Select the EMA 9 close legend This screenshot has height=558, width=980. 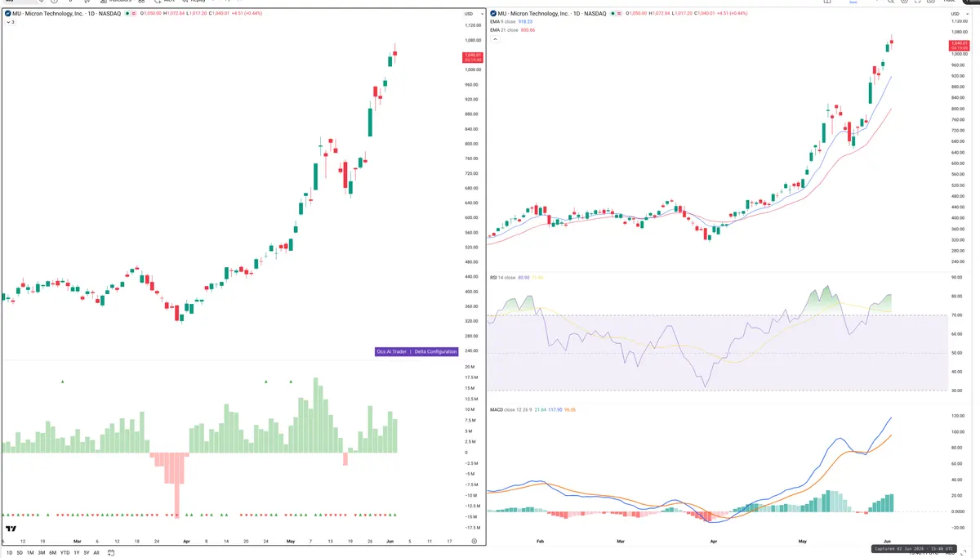[504, 22]
